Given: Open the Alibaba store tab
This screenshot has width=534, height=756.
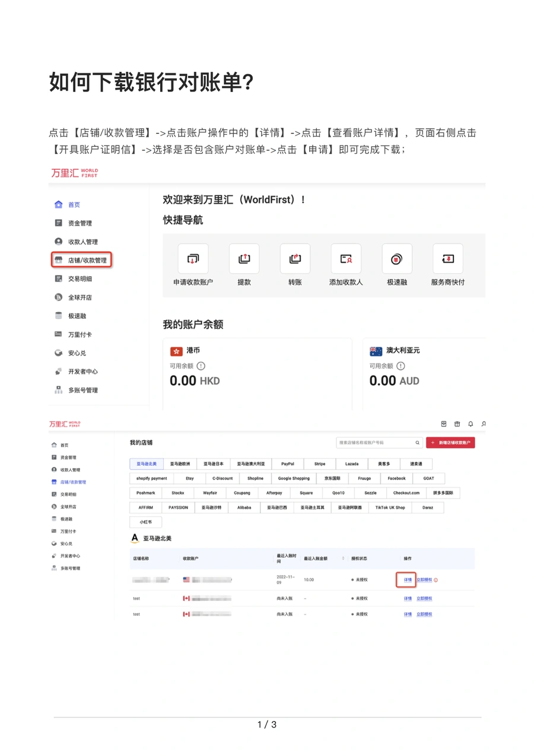Looking at the screenshot, I should tap(244, 508).
